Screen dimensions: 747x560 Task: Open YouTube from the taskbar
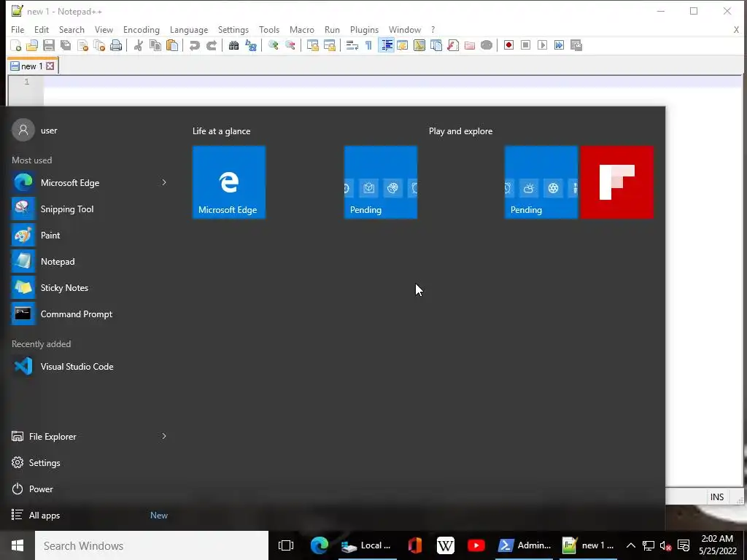(x=476, y=545)
